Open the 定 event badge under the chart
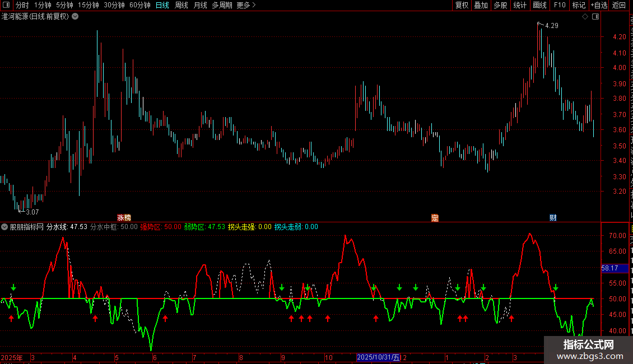This screenshot has width=633, height=364. click(435, 218)
